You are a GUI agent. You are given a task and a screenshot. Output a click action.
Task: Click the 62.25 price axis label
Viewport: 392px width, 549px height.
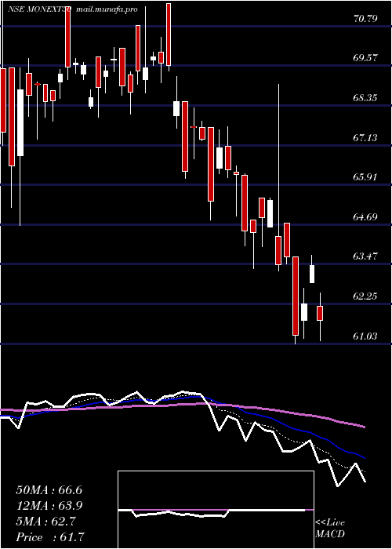(x=365, y=296)
